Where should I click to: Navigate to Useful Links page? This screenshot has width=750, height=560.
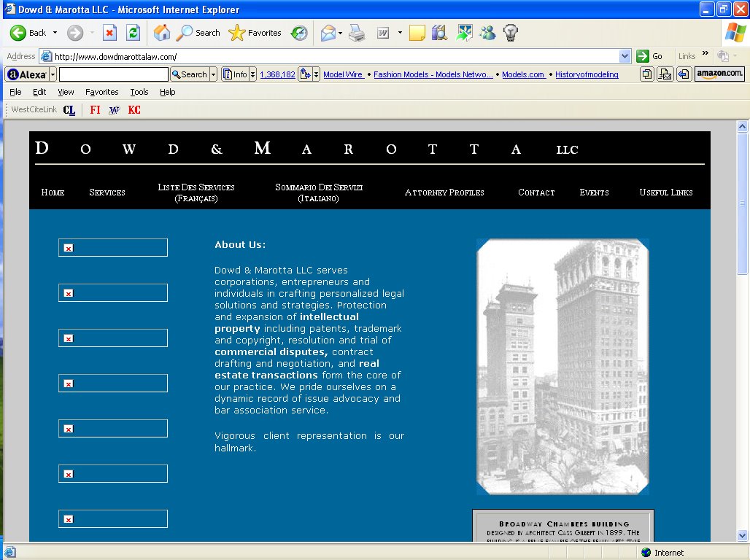click(x=665, y=192)
